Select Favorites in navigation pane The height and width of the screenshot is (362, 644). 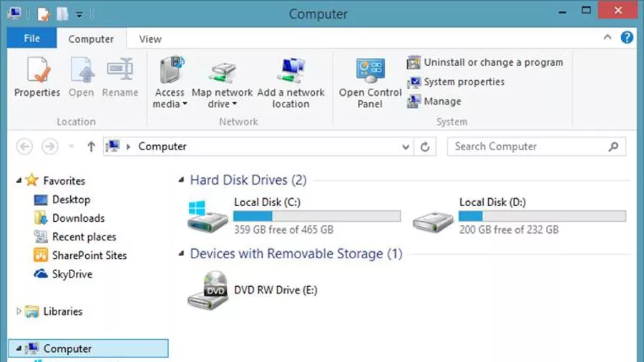click(x=64, y=180)
